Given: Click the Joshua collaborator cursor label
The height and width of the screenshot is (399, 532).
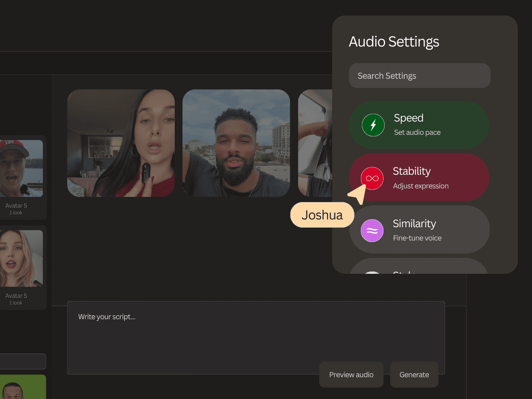Looking at the screenshot, I should pyautogui.click(x=322, y=215).
